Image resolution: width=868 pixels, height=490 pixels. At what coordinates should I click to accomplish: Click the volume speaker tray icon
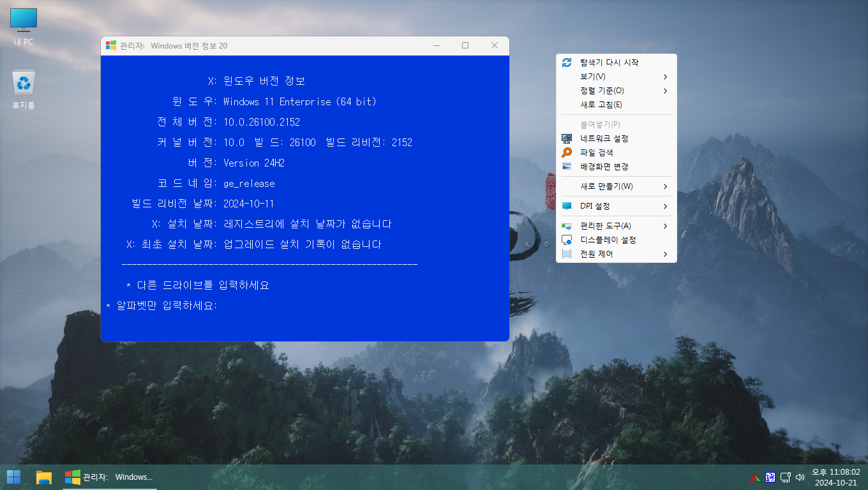pos(800,477)
